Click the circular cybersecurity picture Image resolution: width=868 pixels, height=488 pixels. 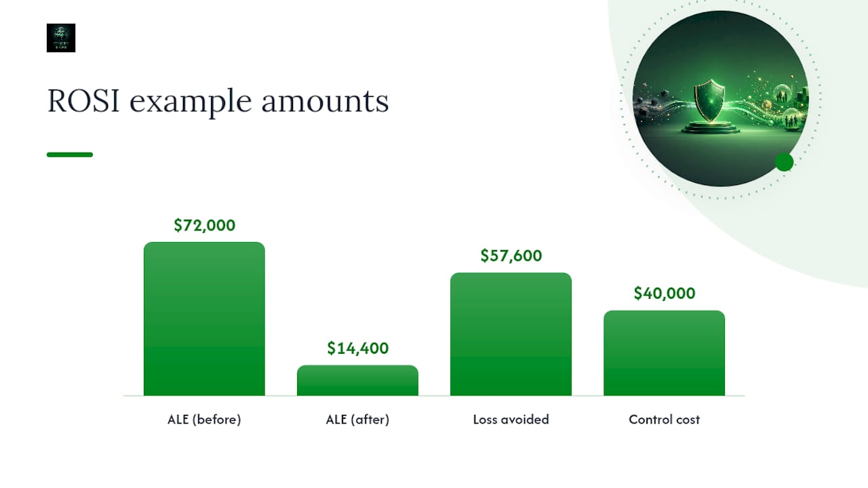point(720,98)
